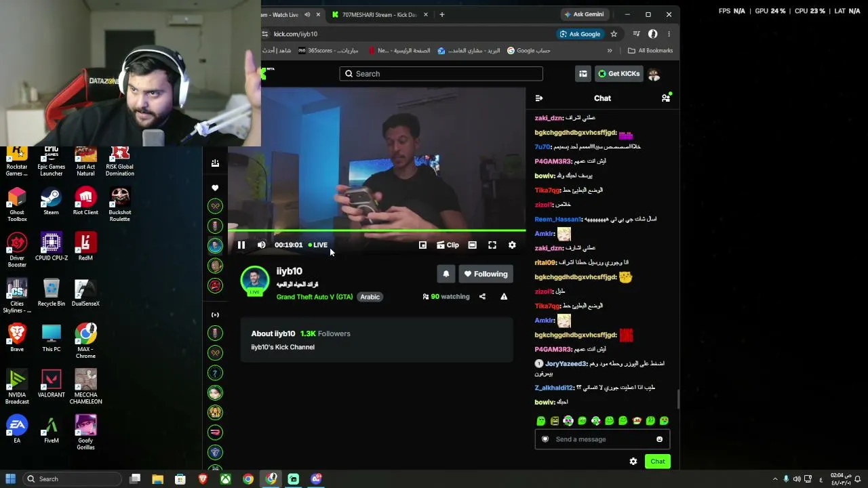Toggle notification bell for iiyb10
Viewport: 868px width, 488px height.
(446, 274)
